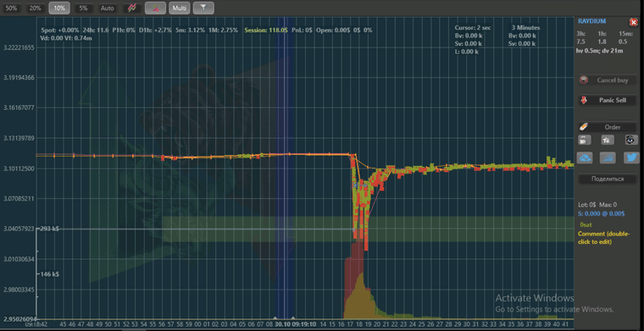Click the calendar icon below Order

click(x=584, y=140)
